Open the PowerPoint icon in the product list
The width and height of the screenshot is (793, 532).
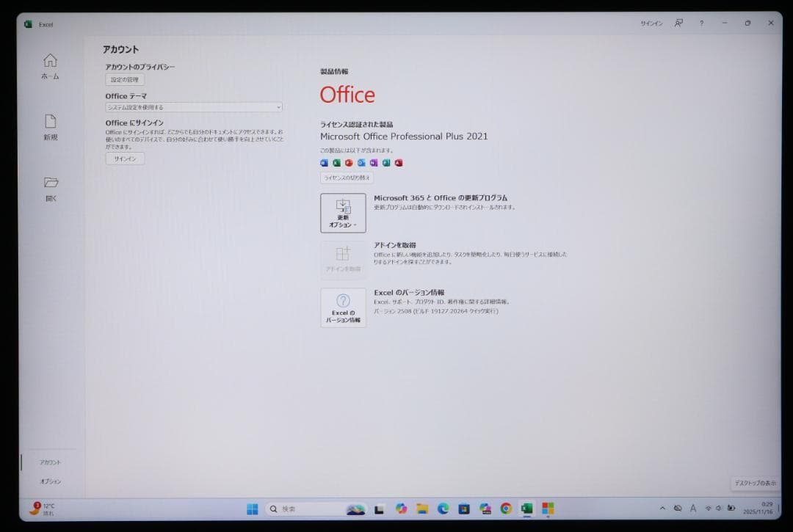349,163
